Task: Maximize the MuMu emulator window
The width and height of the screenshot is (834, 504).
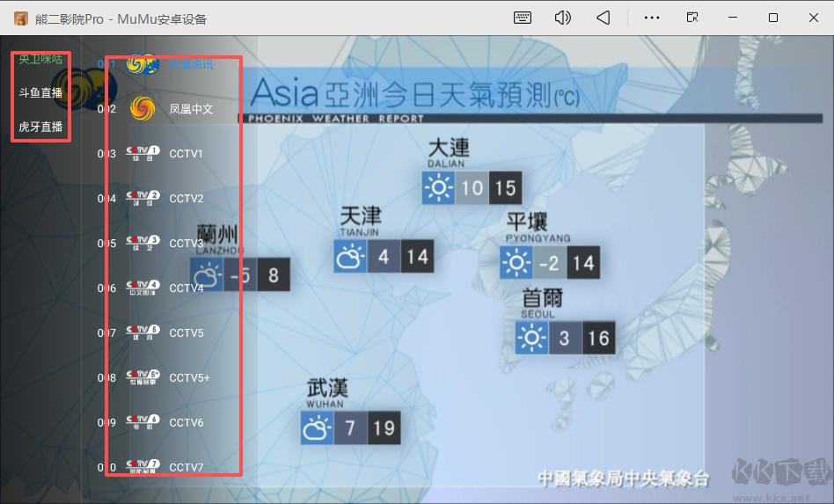Action: point(772,18)
